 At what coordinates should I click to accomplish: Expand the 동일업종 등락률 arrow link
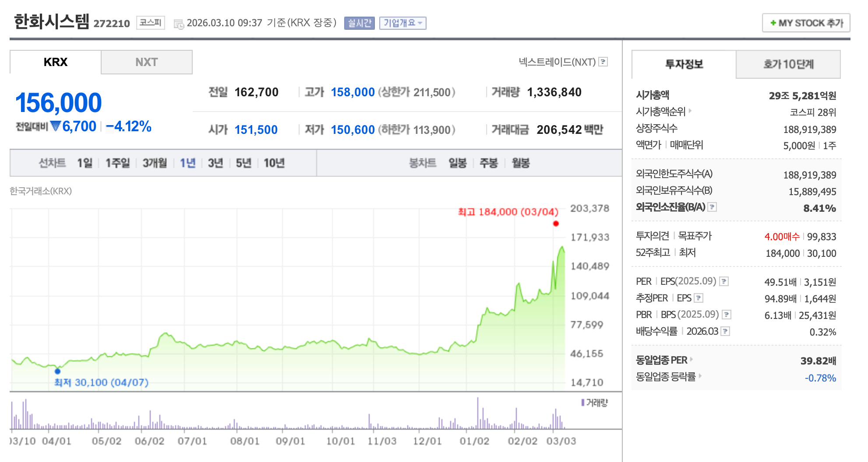pos(700,376)
